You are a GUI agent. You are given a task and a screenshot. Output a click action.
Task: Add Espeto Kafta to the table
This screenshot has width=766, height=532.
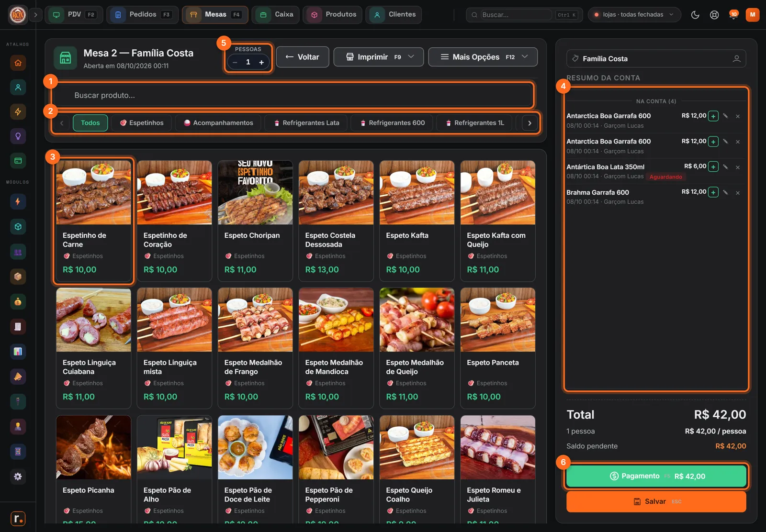[417, 221]
